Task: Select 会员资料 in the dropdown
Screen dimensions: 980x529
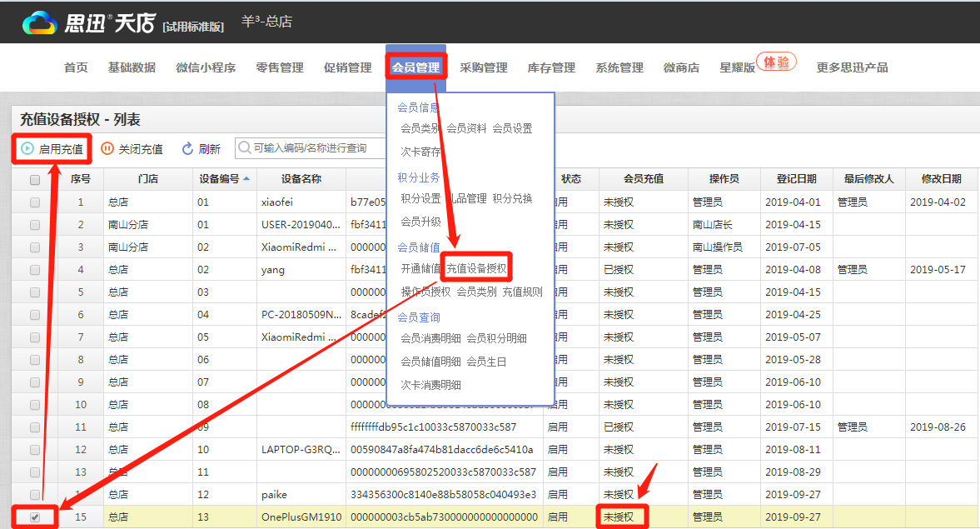Action: point(466,128)
